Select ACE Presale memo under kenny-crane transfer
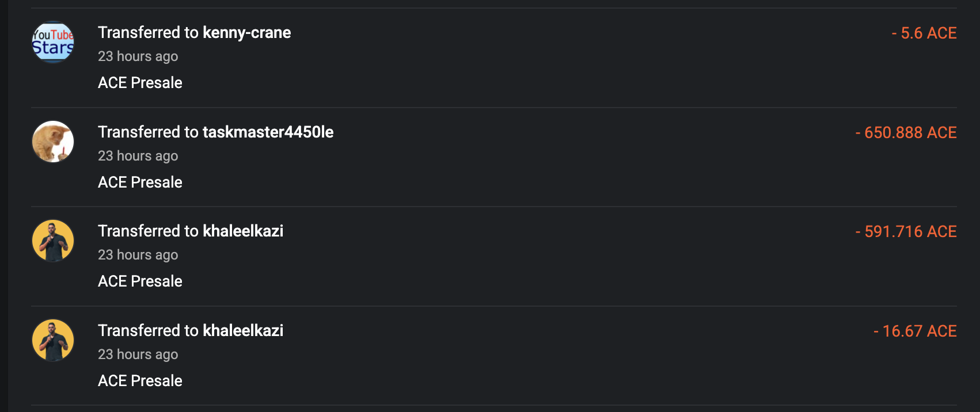 click(140, 83)
